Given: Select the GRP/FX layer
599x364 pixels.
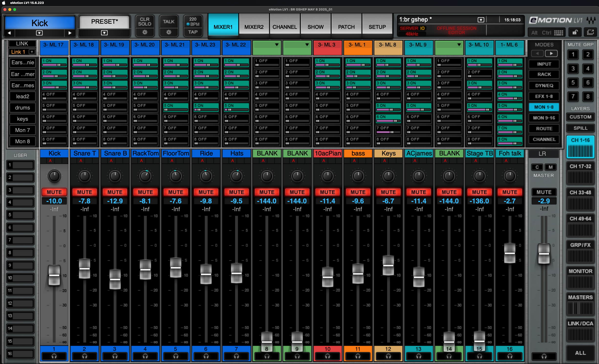Looking at the screenshot, I should coord(580,251).
